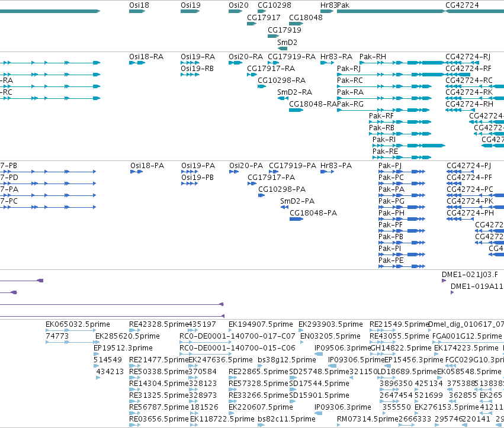Select protein label CG17919-PA
The height and width of the screenshot is (428, 504).
[x=293, y=166]
